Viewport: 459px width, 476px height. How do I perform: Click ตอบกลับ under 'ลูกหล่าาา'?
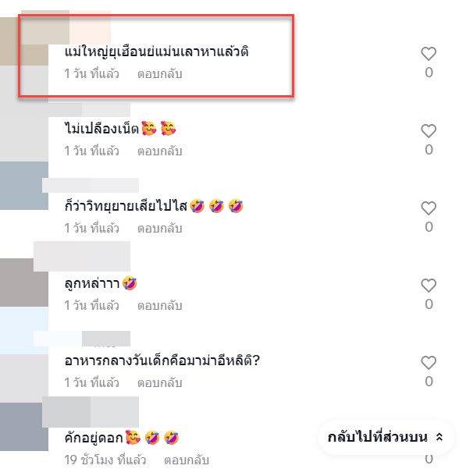[x=160, y=305]
